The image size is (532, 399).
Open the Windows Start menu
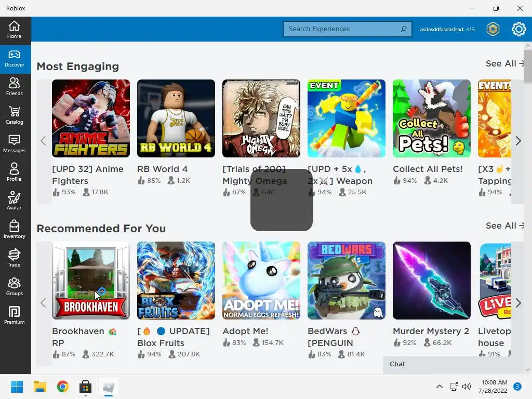pos(17,387)
